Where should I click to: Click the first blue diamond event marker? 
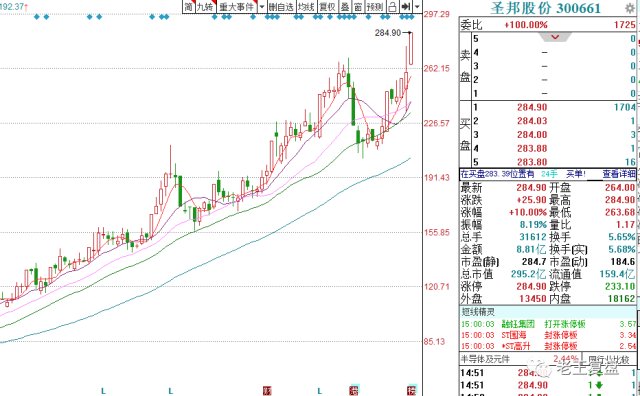(x=37, y=17)
